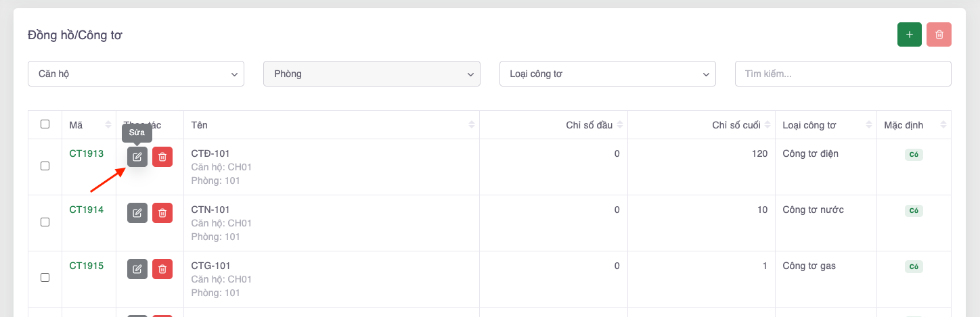The width and height of the screenshot is (980, 317).
Task: Toggle the select-all checkbox in table header
Action: (x=45, y=124)
